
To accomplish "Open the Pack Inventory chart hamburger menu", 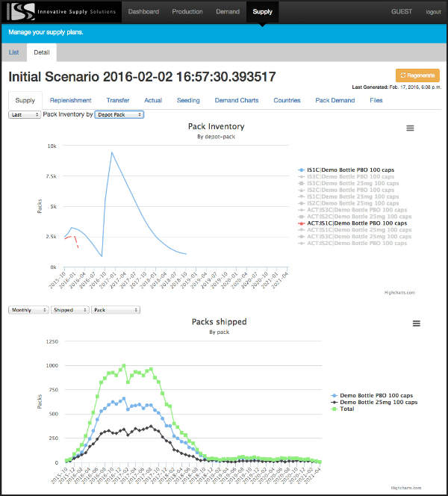I will [x=410, y=128].
